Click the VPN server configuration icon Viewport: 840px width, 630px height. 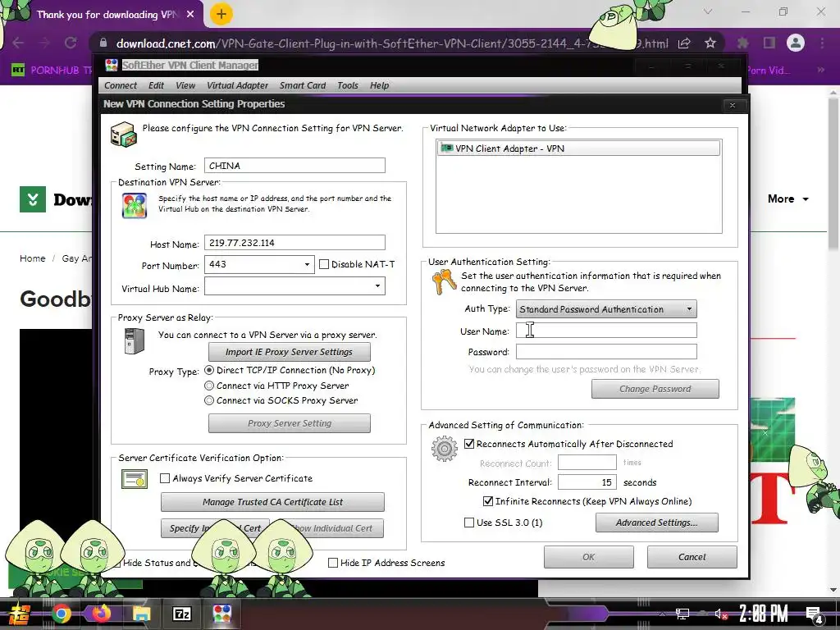pos(123,134)
